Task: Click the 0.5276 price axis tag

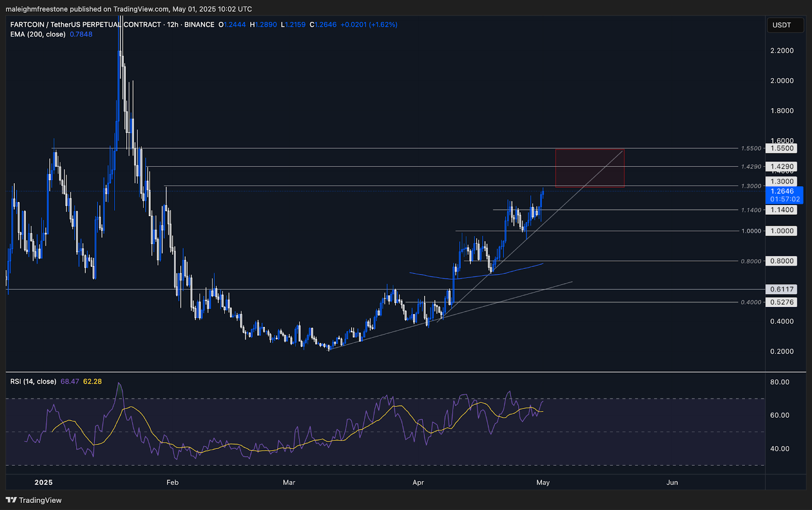Action: pos(782,302)
